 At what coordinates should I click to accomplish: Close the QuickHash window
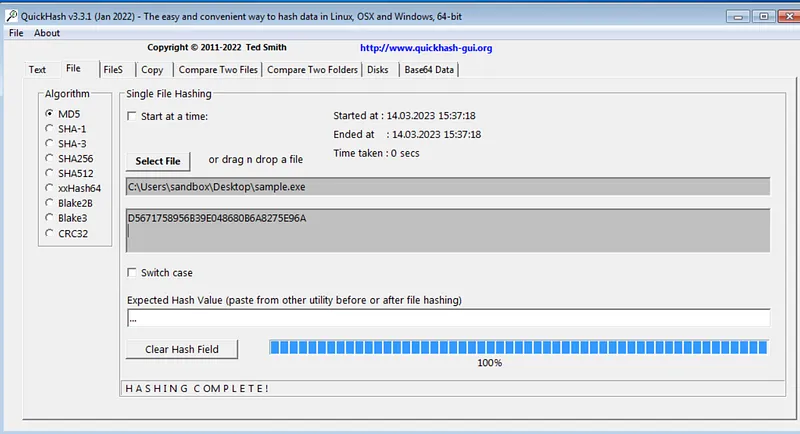(x=789, y=17)
